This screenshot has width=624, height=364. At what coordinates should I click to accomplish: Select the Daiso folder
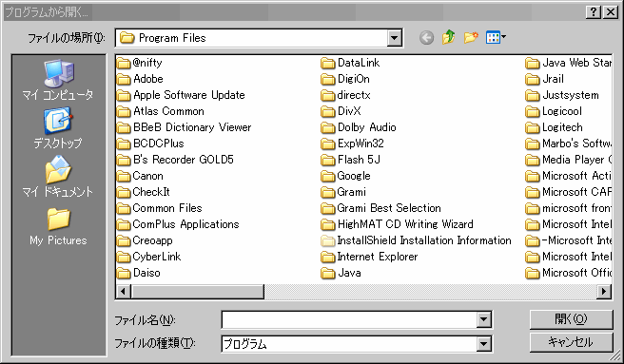point(139,273)
